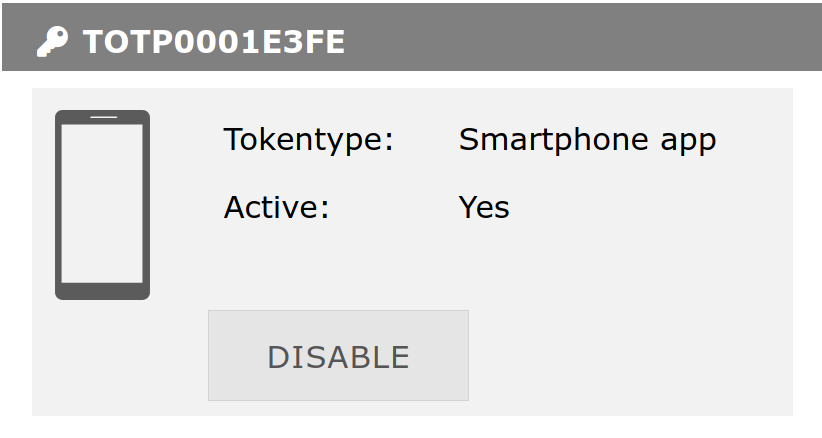This screenshot has width=822, height=438.
Task: Select the TOTP0001E3FE token title
Action: pyautogui.click(x=214, y=42)
